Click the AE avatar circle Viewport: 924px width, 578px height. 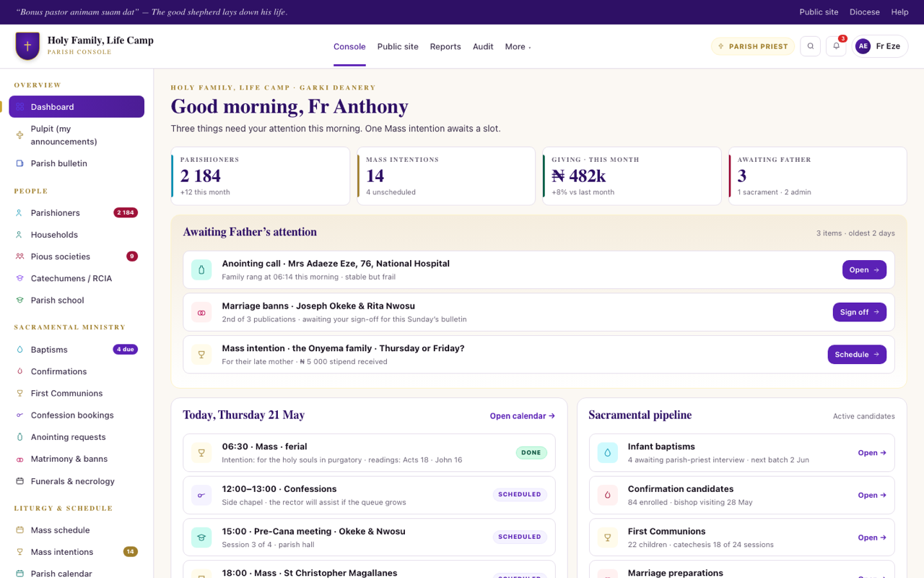coord(863,46)
